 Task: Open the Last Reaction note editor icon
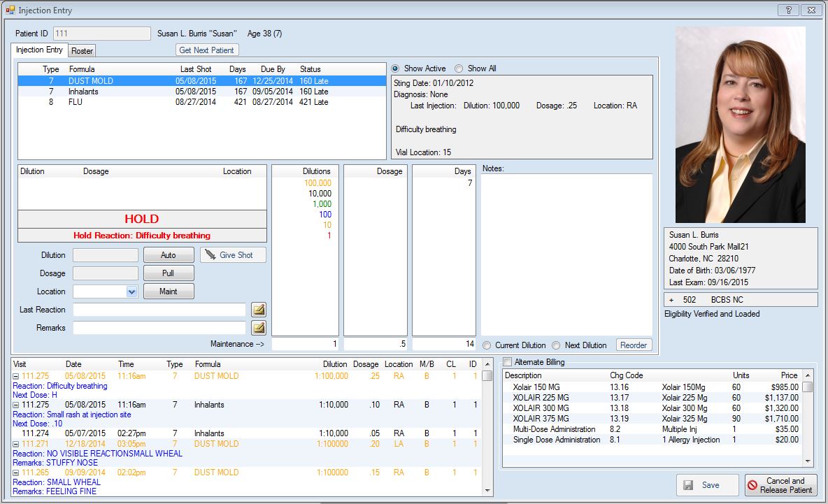coord(259,310)
